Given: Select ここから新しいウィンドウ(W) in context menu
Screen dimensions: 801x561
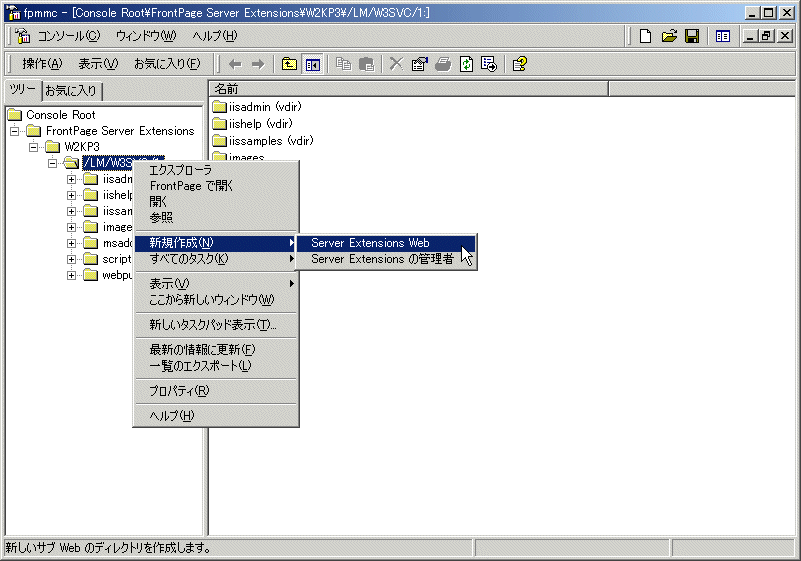Looking at the screenshot, I should pos(216,300).
